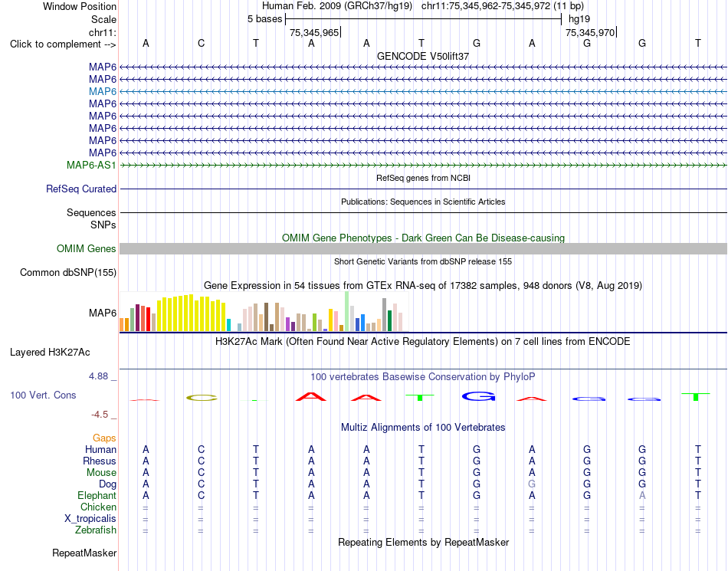
Task: Click the orange Gaps label
Action: point(104,438)
